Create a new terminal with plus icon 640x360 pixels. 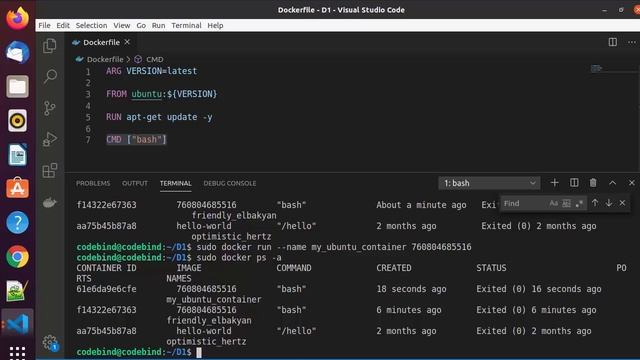point(554,183)
